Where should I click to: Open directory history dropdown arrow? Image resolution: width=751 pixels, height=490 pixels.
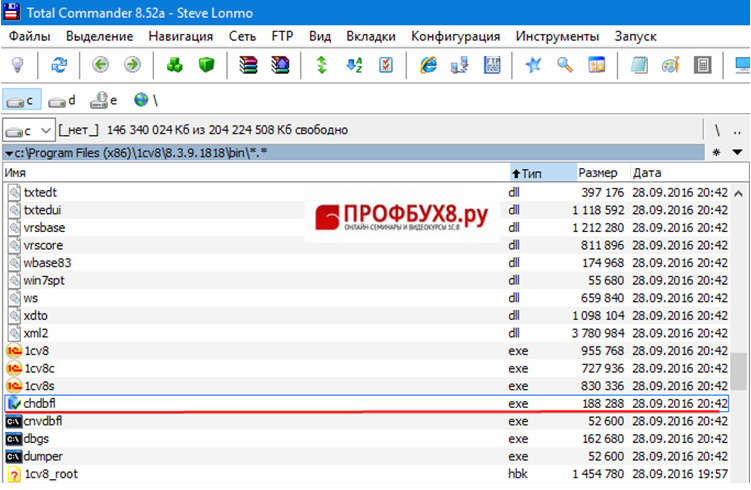pos(738,152)
